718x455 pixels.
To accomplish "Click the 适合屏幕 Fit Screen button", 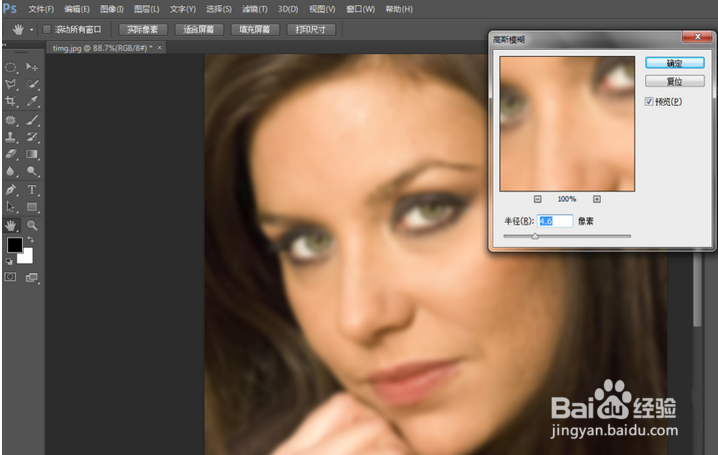I will 198,30.
